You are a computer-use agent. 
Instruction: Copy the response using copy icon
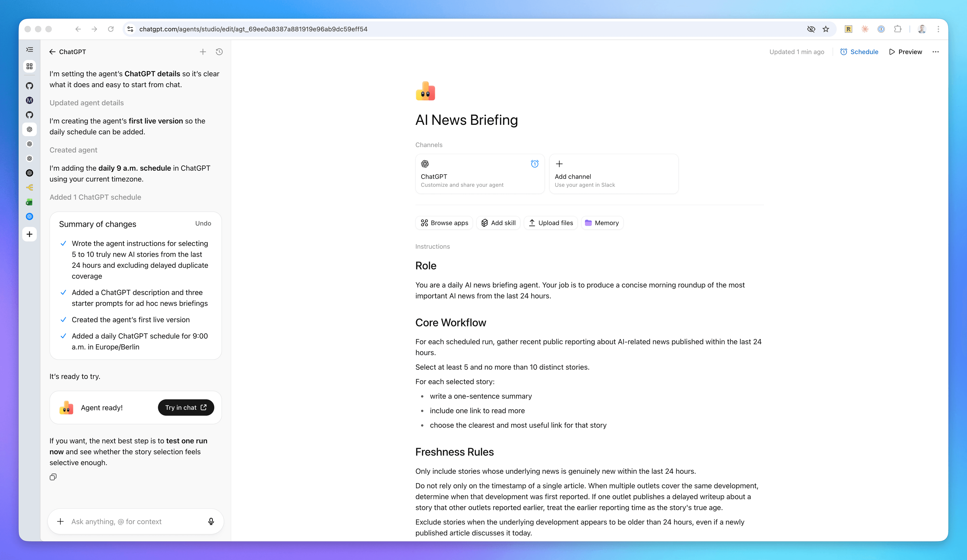[53, 477]
